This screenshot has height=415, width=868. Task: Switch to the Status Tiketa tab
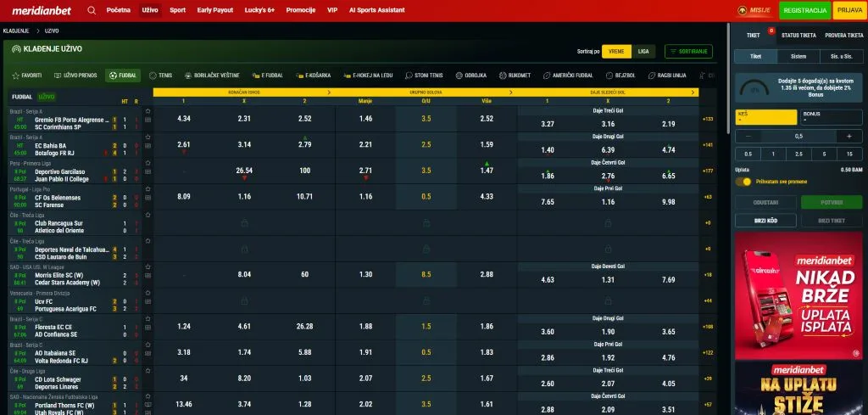tap(798, 35)
